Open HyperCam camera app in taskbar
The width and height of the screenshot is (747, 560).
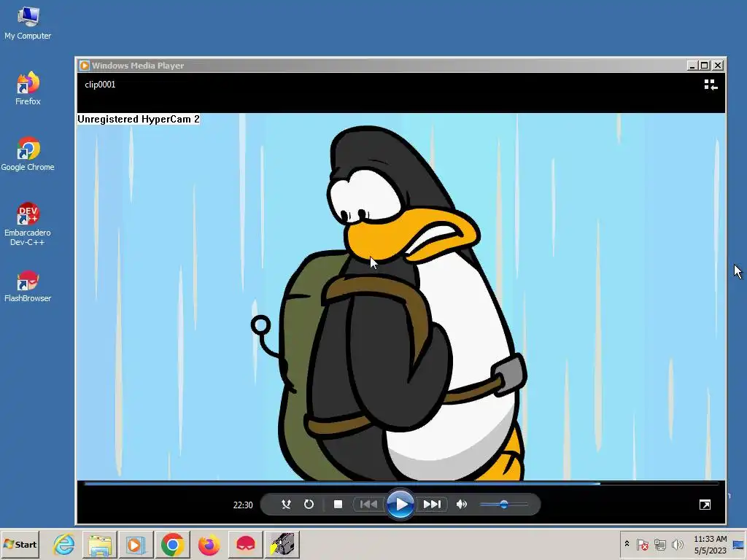click(282, 544)
